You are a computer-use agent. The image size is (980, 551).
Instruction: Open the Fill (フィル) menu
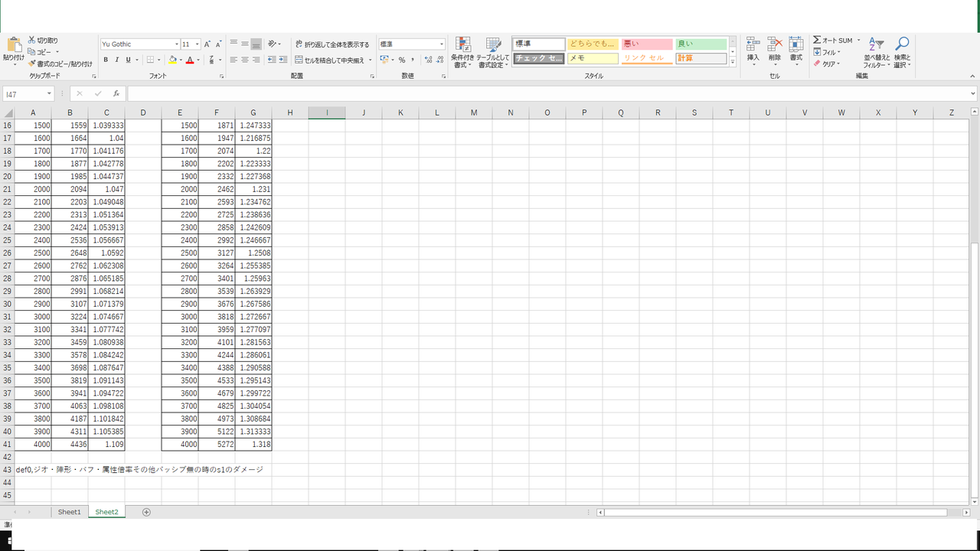pos(827,52)
